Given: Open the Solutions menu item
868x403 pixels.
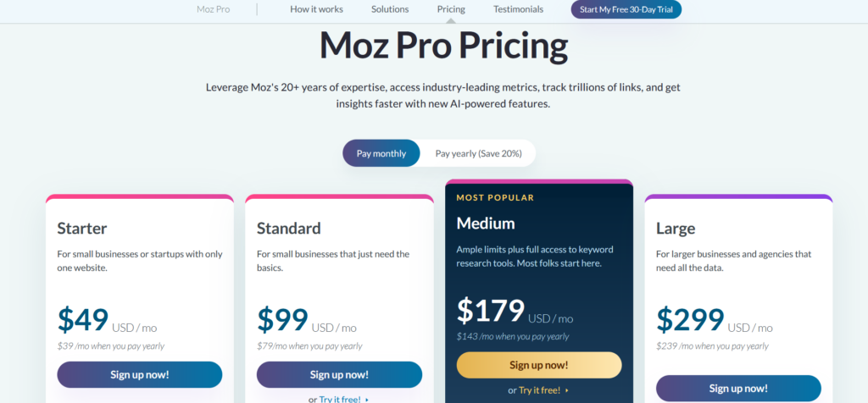Looking at the screenshot, I should 390,9.
